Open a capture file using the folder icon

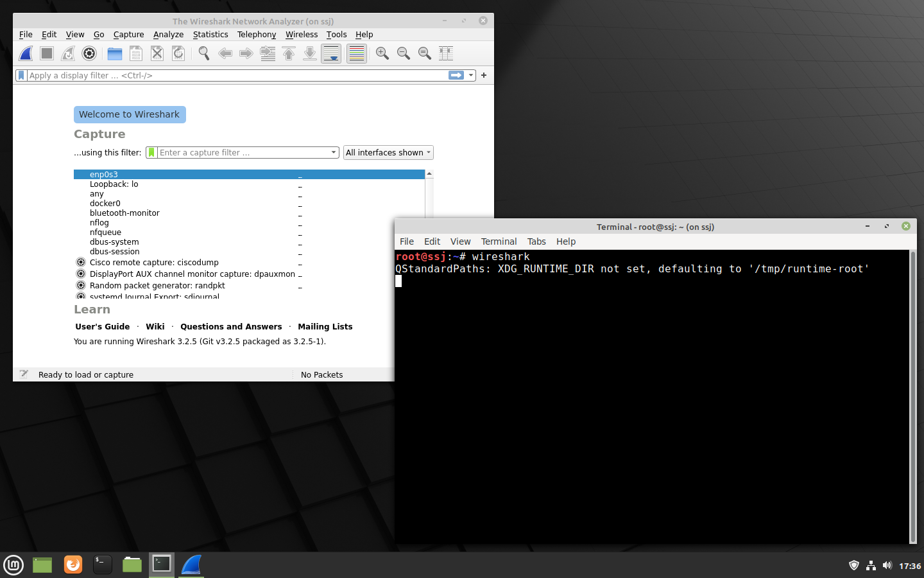pos(114,53)
